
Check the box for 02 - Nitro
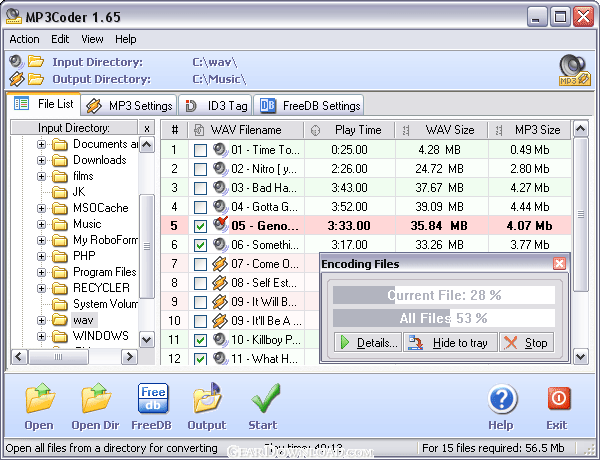pyautogui.click(x=200, y=169)
